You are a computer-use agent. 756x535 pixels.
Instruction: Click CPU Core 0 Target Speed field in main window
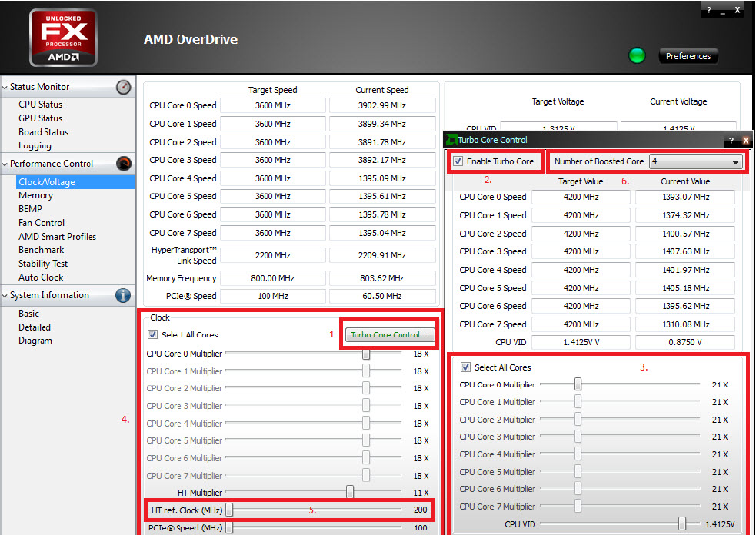(273, 105)
